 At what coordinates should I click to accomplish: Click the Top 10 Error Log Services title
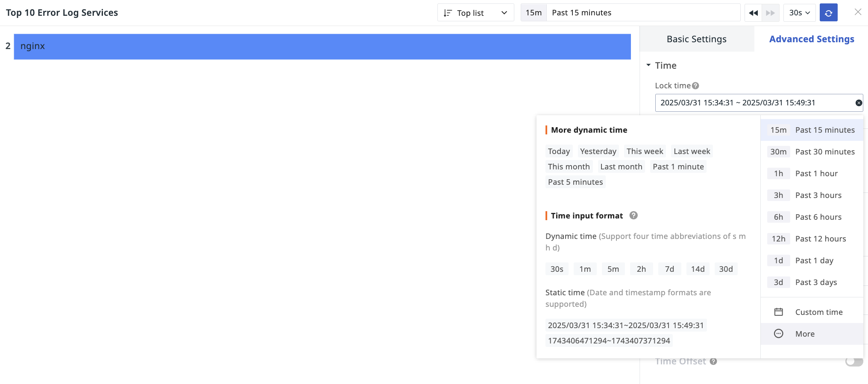[62, 13]
